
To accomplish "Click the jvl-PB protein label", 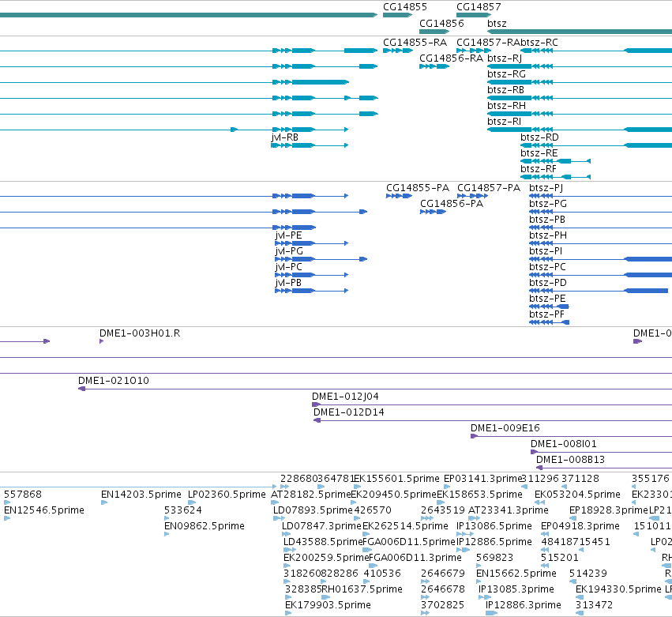I will [x=288, y=284].
